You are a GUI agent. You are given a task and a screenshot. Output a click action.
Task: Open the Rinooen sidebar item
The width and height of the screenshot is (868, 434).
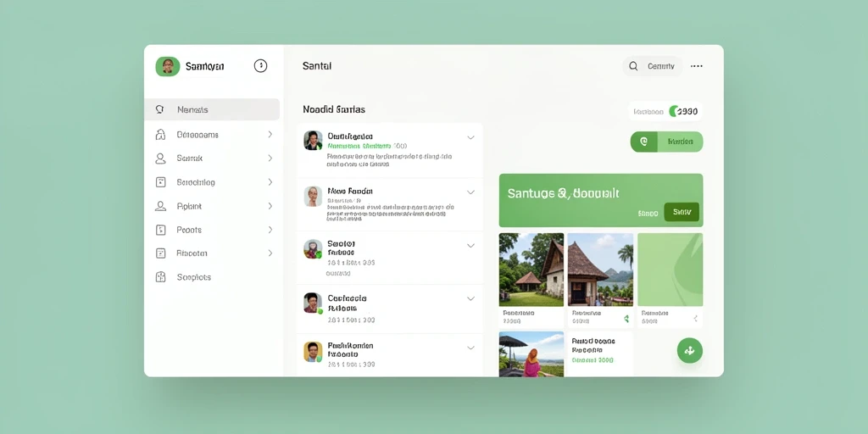212,253
